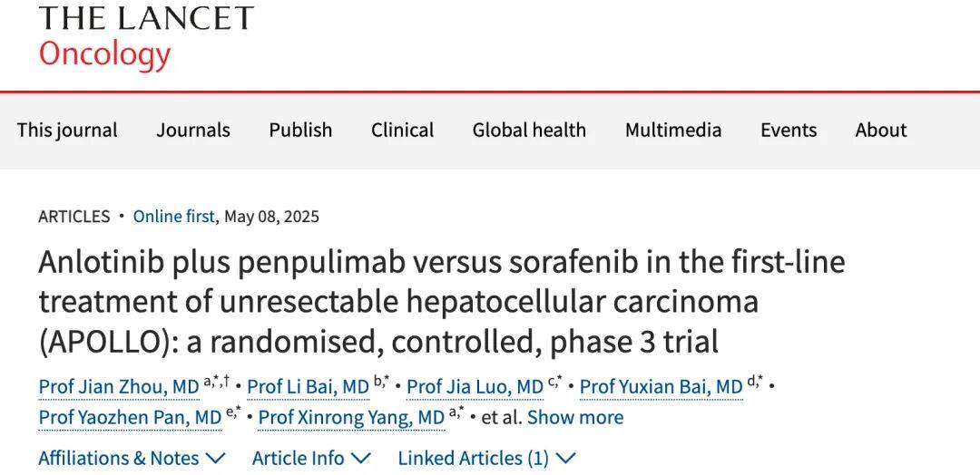Expand Linked Articles (1) dropdown

pos(486,458)
